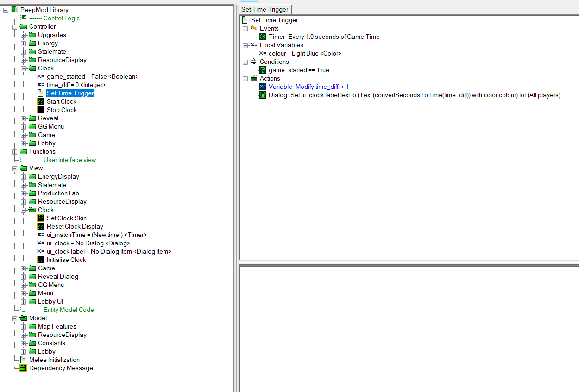Collapse the Clock folder under View
Image resolution: width=579 pixels, height=392 pixels.
23,210
